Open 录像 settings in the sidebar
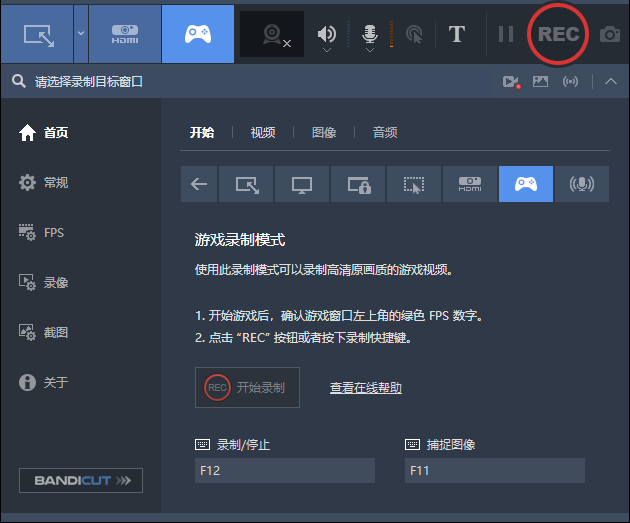630x523 pixels. (x=44, y=283)
